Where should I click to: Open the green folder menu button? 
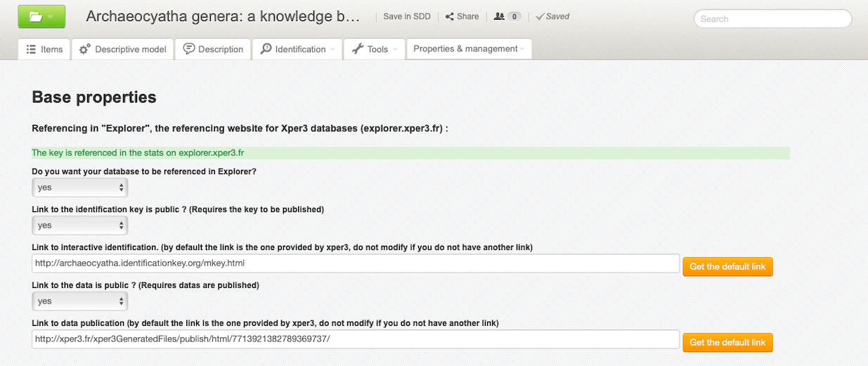[x=41, y=16]
